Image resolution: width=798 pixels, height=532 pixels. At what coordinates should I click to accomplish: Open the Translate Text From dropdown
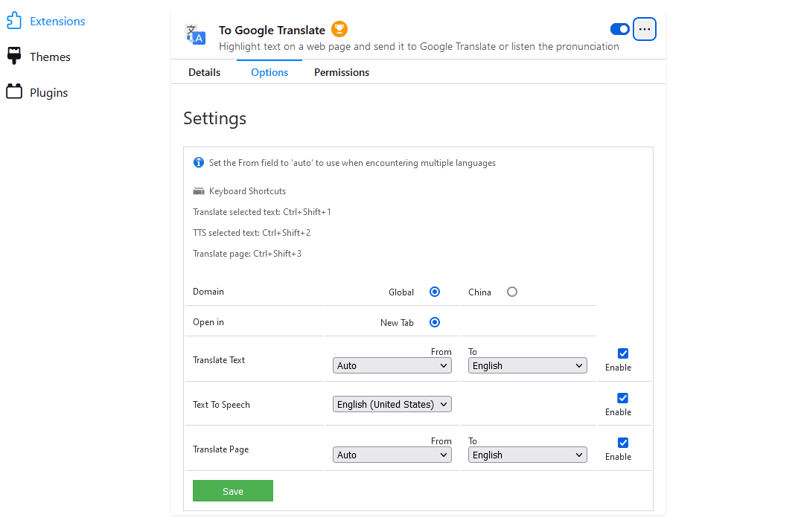click(x=392, y=365)
